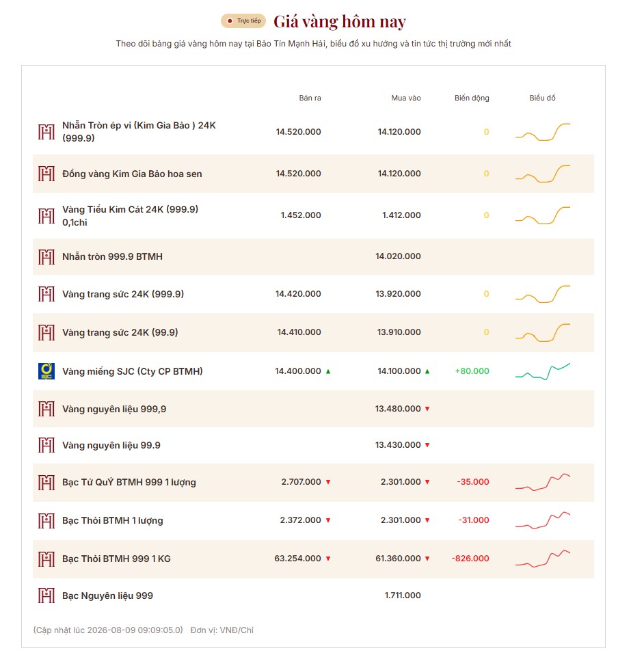Select the 'Bán ra' column header
Viewport: 644px width, 670px height.
pos(310,98)
